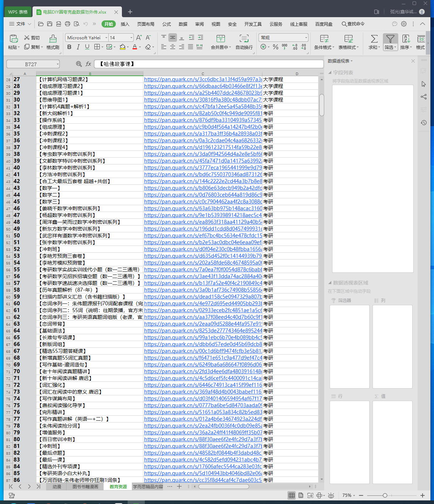Switch to the 图书书籍漫画 sheet tab

[85, 486]
